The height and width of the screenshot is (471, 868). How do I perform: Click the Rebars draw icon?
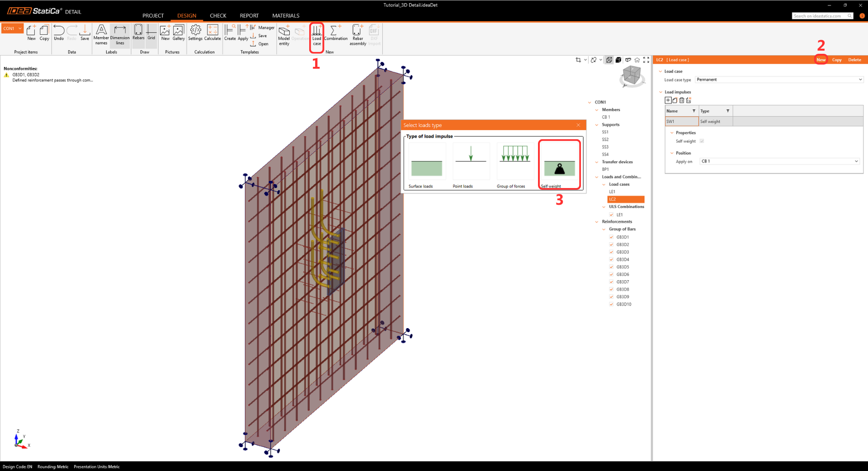(138, 33)
